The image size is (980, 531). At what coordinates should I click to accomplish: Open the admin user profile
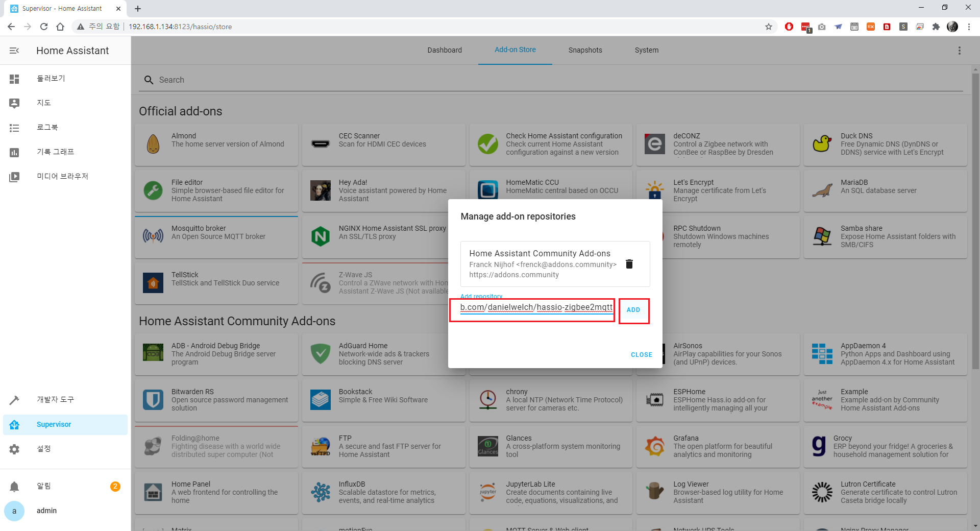pyautogui.click(x=65, y=511)
